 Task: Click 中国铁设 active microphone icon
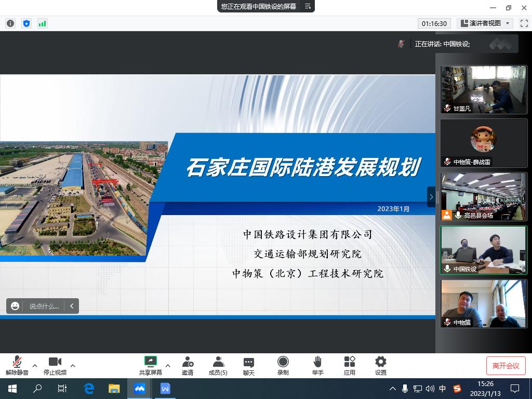[447, 269]
